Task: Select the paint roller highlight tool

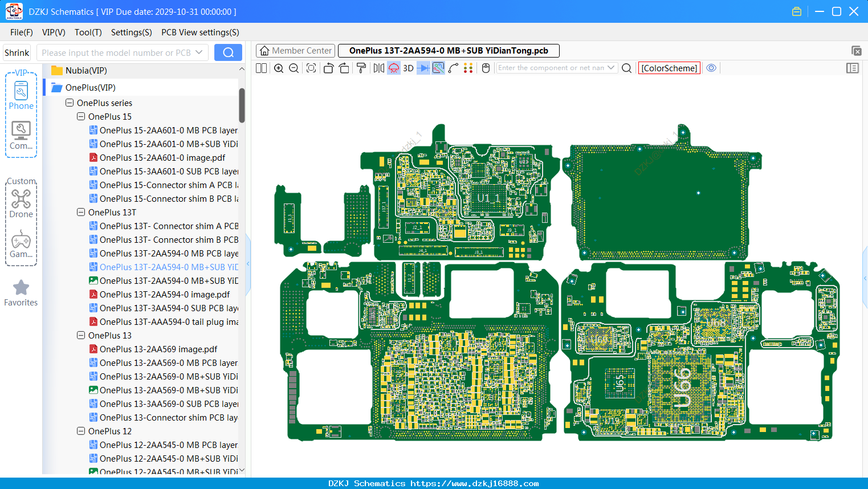Action: click(361, 68)
